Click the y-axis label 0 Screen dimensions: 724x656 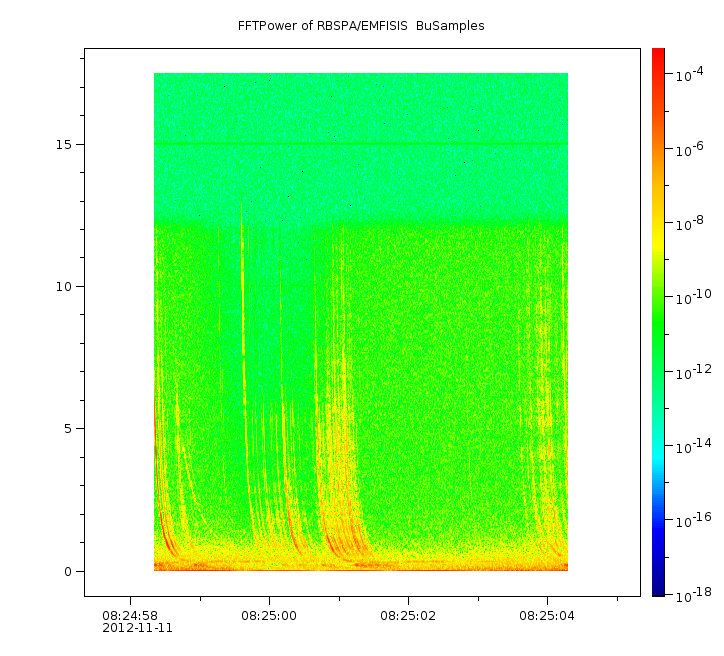click(68, 572)
